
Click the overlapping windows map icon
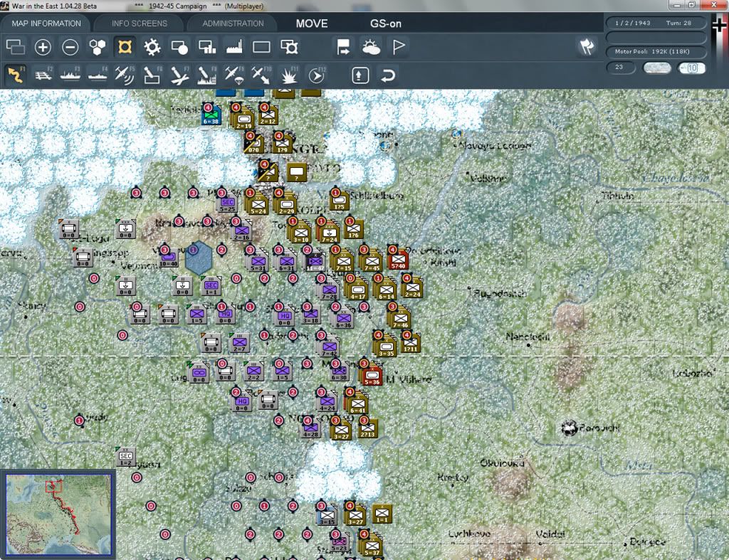tap(16, 47)
